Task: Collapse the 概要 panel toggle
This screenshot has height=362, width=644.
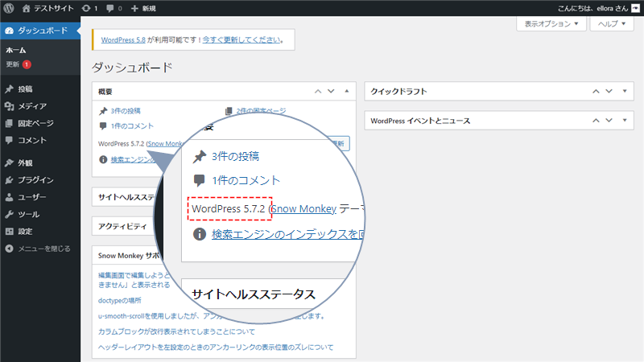Action: (x=347, y=91)
